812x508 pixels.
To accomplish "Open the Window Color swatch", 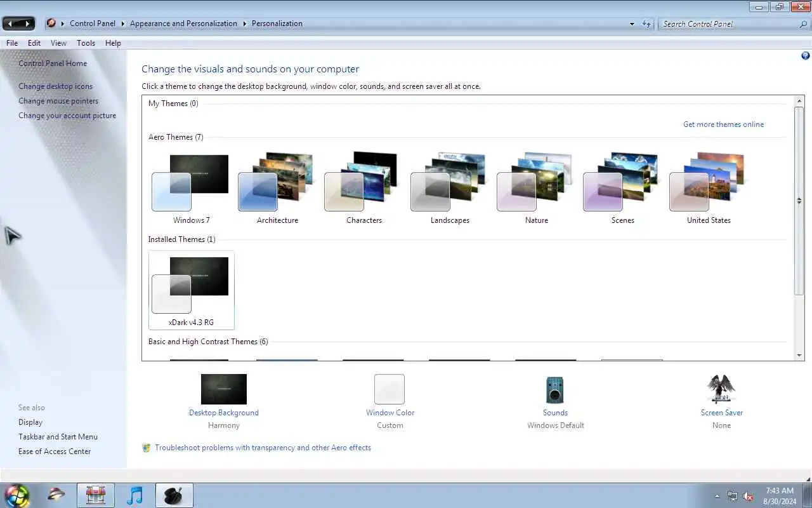I will pos(390,389).
